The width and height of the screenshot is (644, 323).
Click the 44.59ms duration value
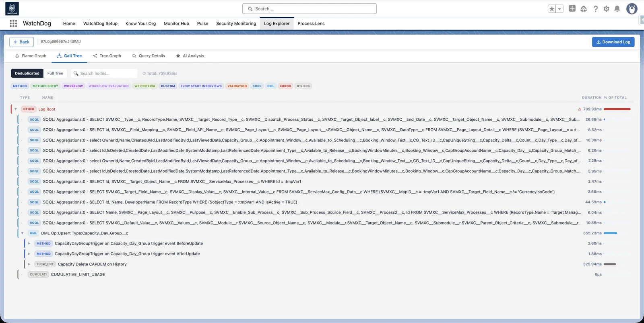click(593, 202)
